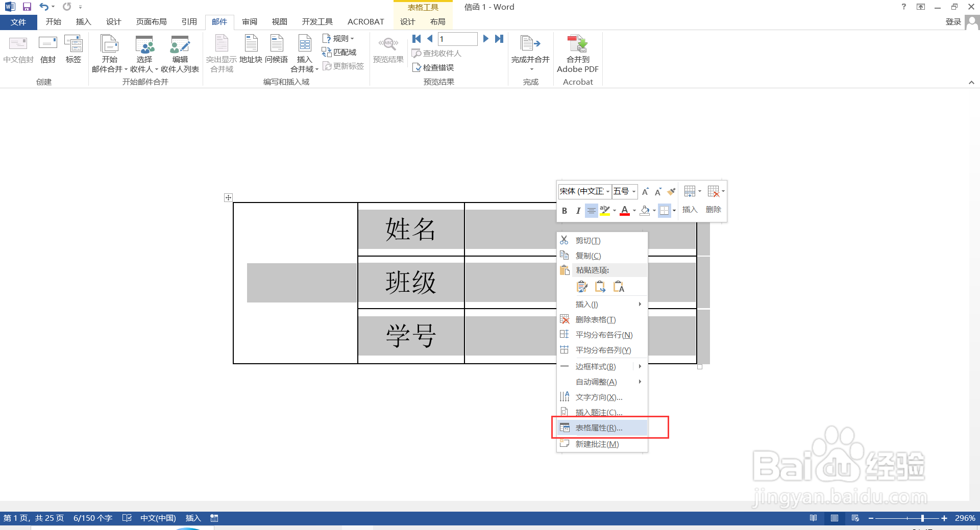
Task: Click 平均分布各行 in context menu
Action: 603,335
